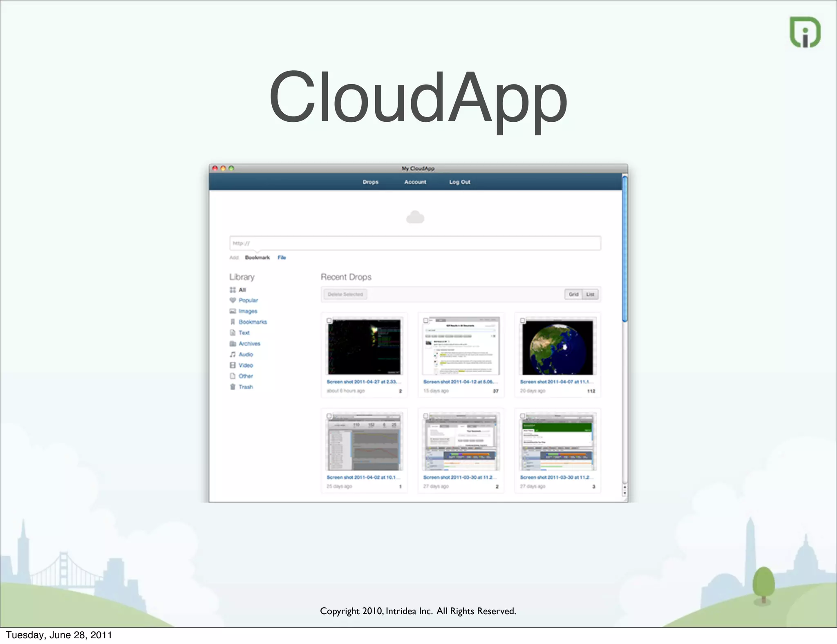Open the Trash library link
Screen dimensions: 837x644
(246, 387)
